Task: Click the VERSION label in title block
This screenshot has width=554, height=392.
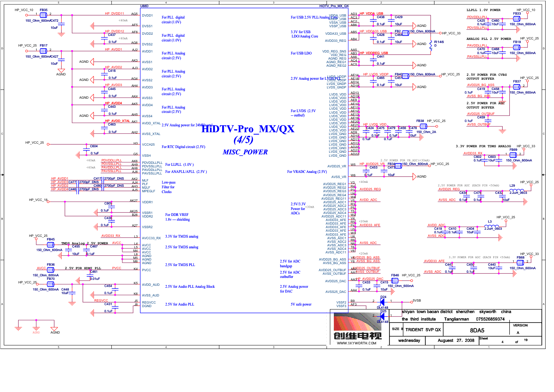Action: pos(520,325)
